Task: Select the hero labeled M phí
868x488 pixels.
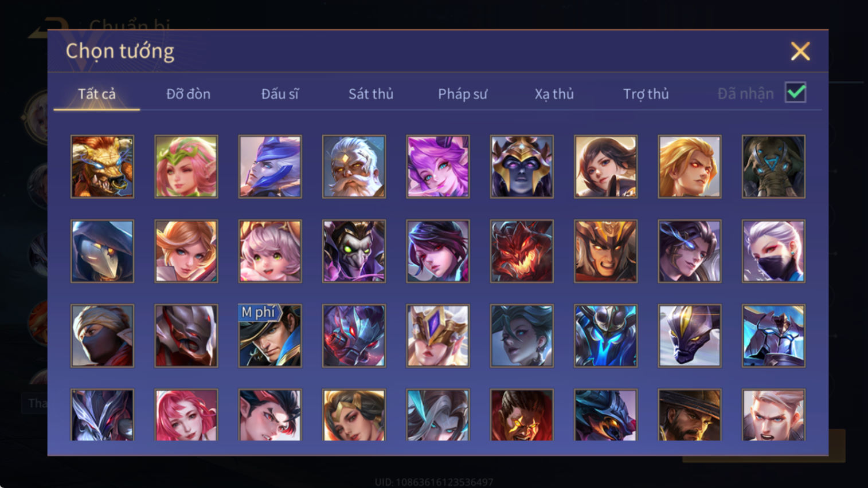Action: click(270, 336)
